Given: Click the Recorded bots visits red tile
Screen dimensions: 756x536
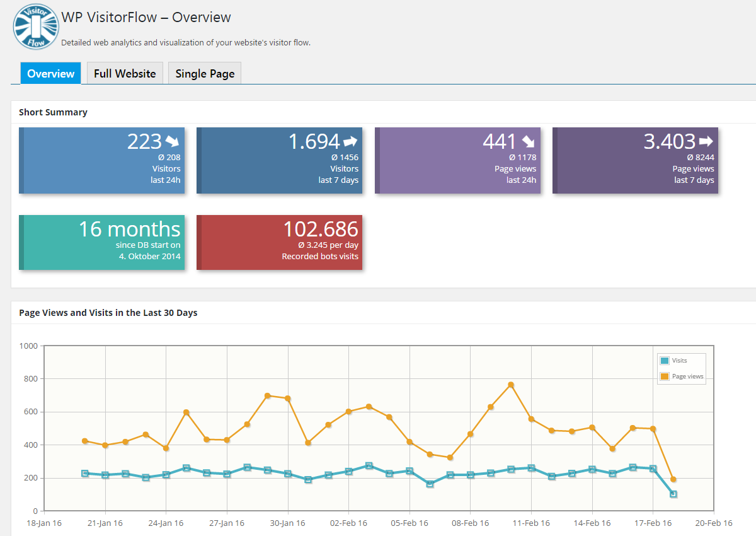Looking at the screenshot, I should (280, 242).
